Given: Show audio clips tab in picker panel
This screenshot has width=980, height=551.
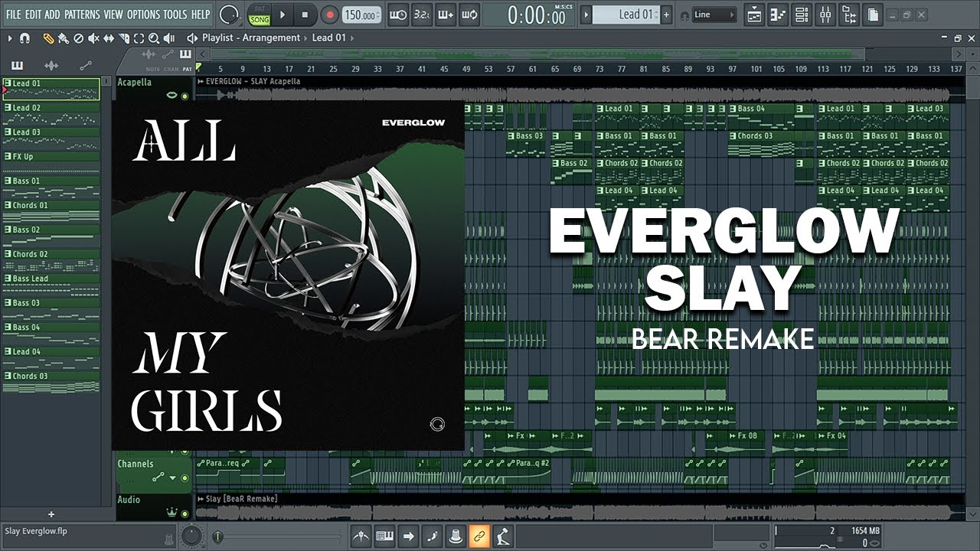Looking at the screenshot, I should click(x=51, y=65).
